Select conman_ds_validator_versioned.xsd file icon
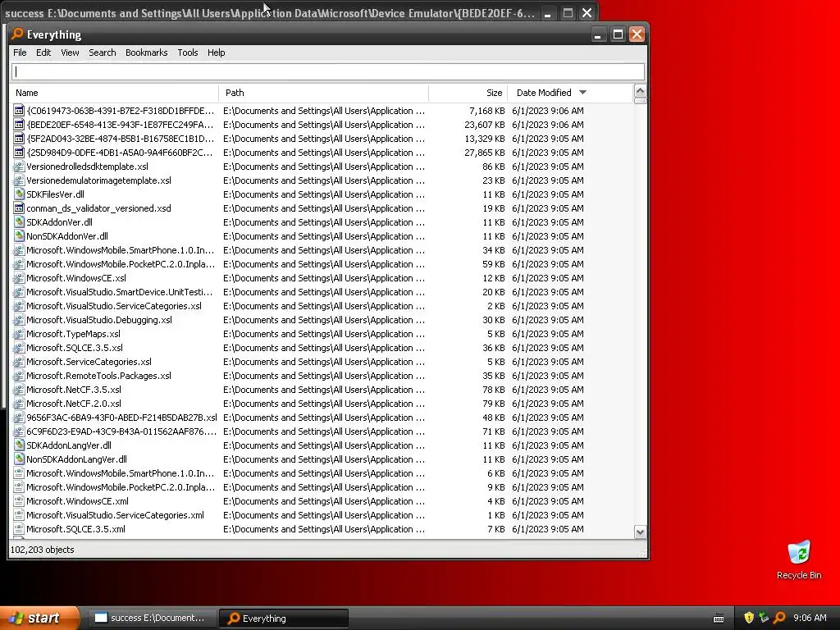Screen dimensions: 840x630 click(19, 208)
